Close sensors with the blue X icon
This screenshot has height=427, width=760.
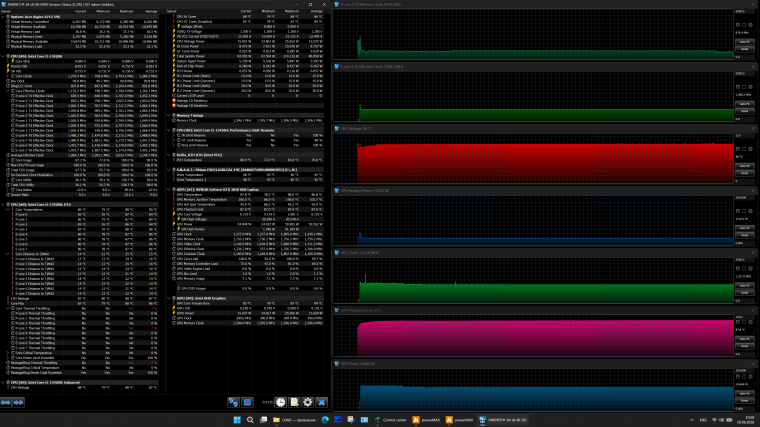pyautogui.click(x=321, y=402)
